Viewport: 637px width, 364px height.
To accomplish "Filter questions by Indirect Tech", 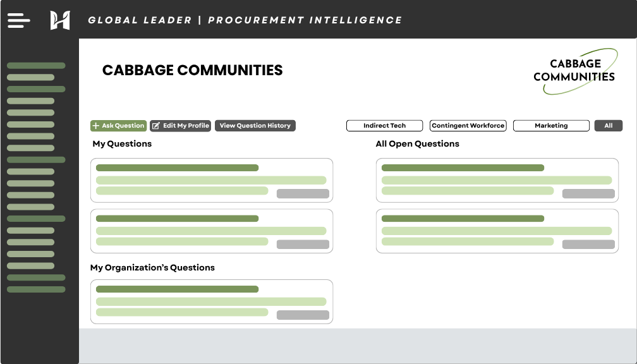I will (x=384, y=126).
